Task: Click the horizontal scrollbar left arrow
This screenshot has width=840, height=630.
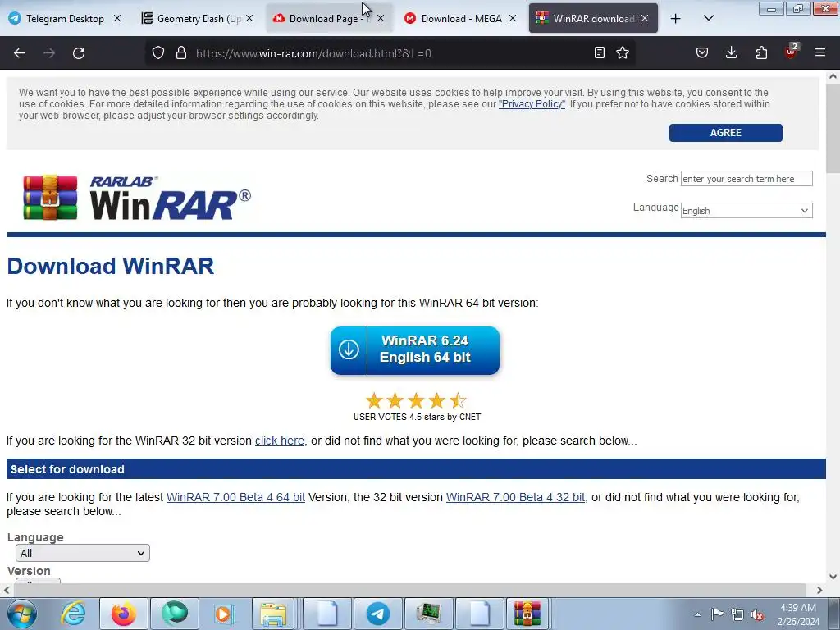Action: (6, 590)
